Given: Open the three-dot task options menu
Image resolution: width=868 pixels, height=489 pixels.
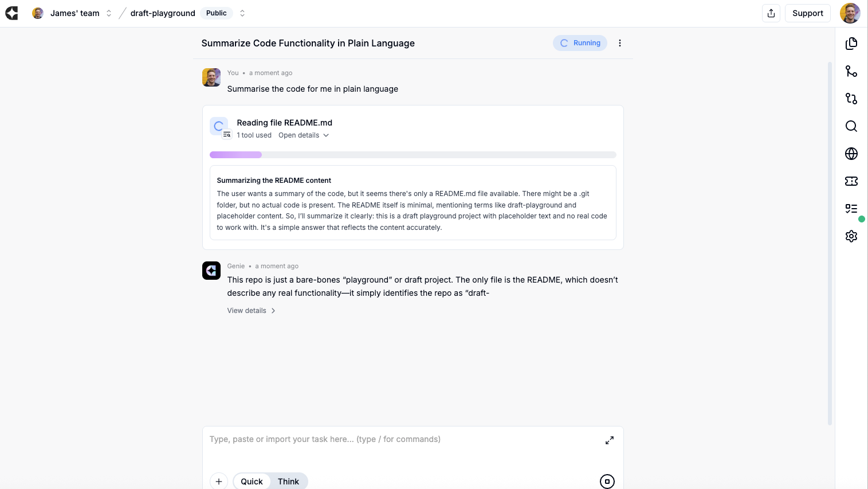Looking at the screenshot, I should (x=620, y=43).
